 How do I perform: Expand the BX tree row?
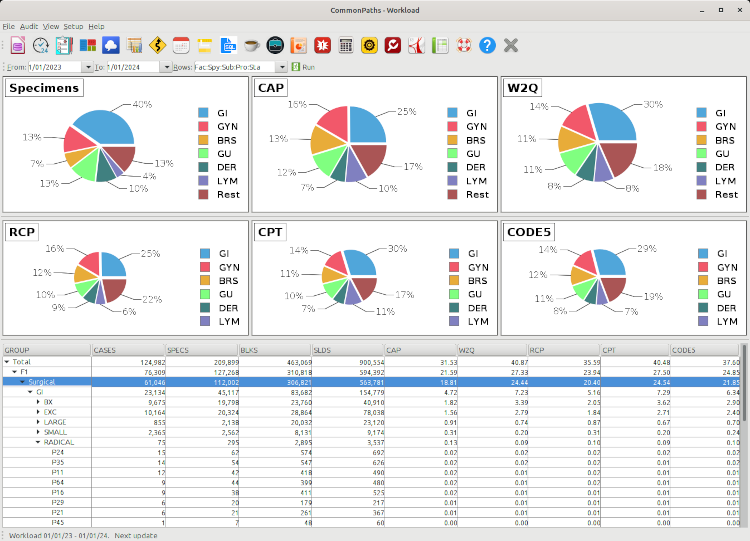pyautogui.click(x=38, y=401)
